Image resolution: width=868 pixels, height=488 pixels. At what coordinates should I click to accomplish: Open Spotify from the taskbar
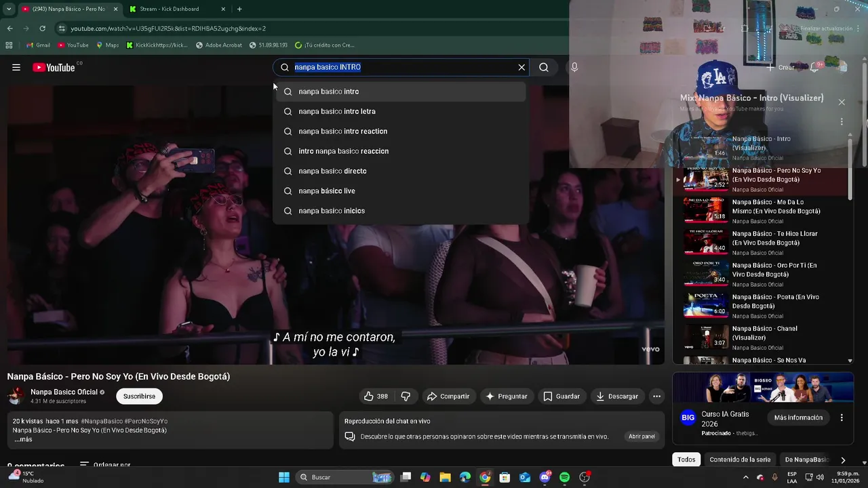click(x=564, y=477)
